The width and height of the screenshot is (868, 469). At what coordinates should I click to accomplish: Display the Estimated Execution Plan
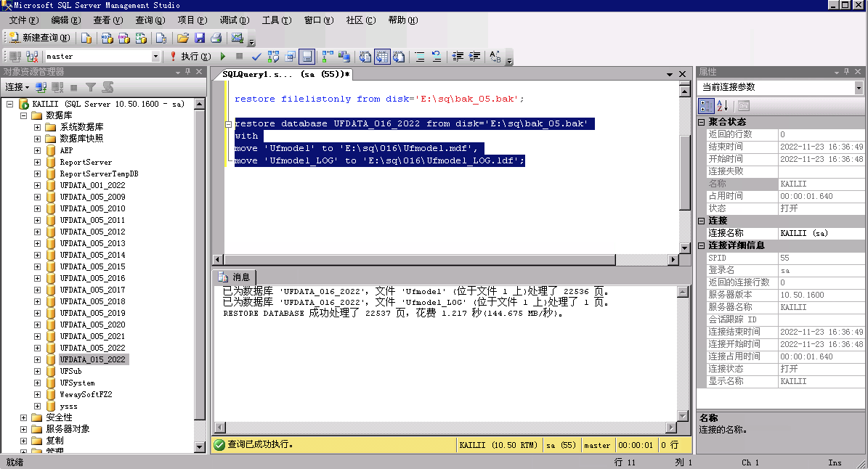pyautogui.click(x=273, y=57)
